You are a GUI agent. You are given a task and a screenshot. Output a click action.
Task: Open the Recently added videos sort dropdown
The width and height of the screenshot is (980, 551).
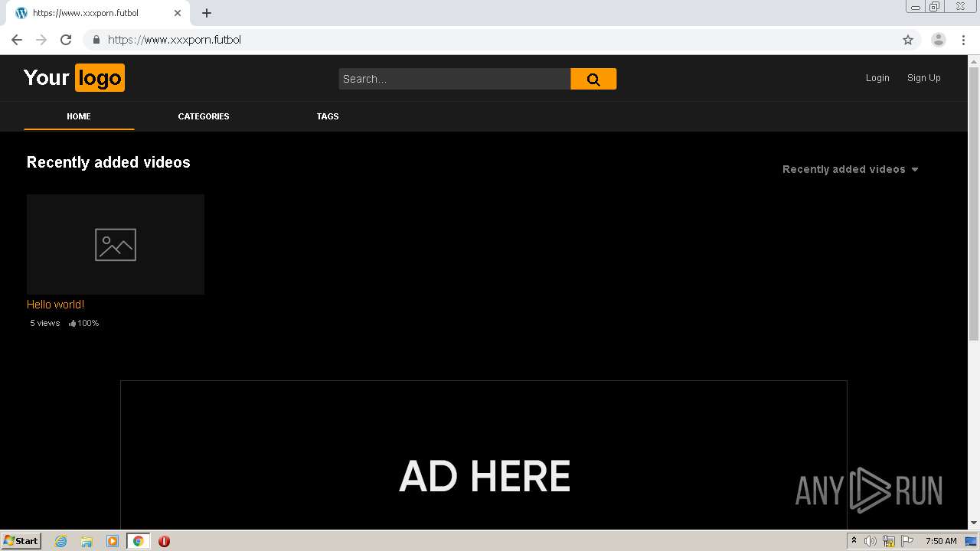pos(850,169)
